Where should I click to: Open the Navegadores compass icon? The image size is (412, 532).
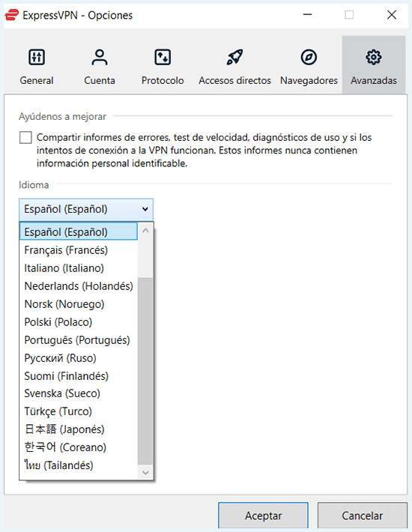coord(309,57)
